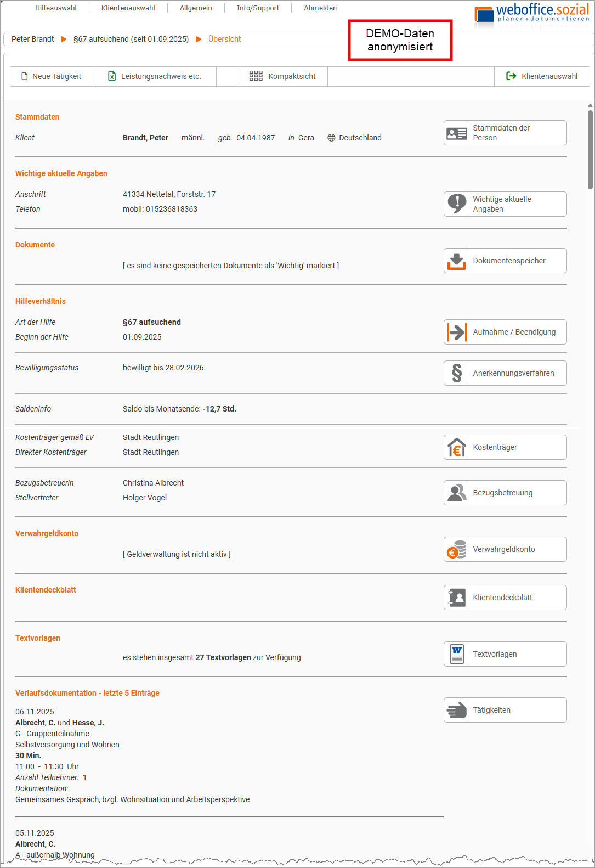Open Leistungsnachweis etc. button
The width and height of the screenshot is (595, 868).
[x=155, y=77]
